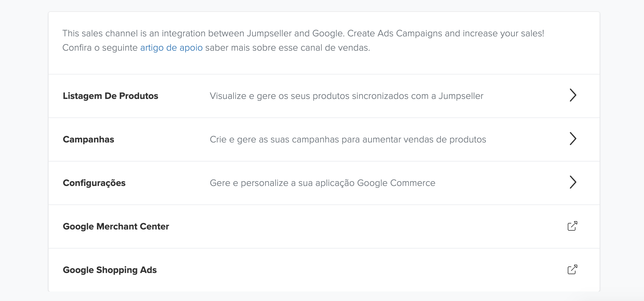644x301 pixels.
Task: Click text 'saber mais sobre esse canal de vendas'
Action: [287, 48]
